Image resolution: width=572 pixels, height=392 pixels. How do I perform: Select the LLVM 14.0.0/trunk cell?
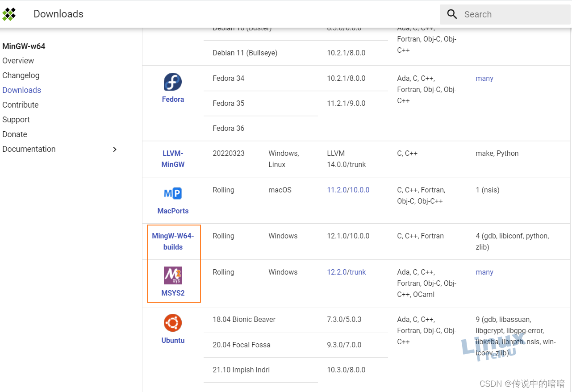347,159
